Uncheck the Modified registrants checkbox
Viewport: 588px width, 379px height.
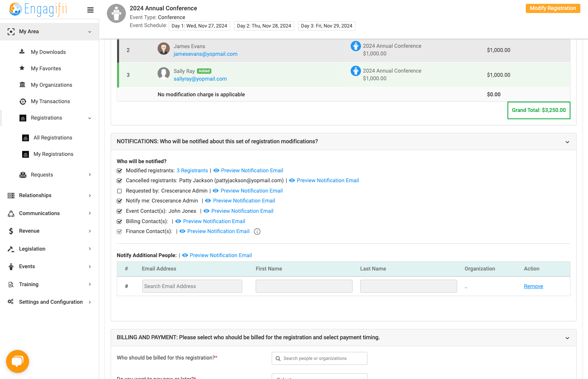tap(119, 171)
